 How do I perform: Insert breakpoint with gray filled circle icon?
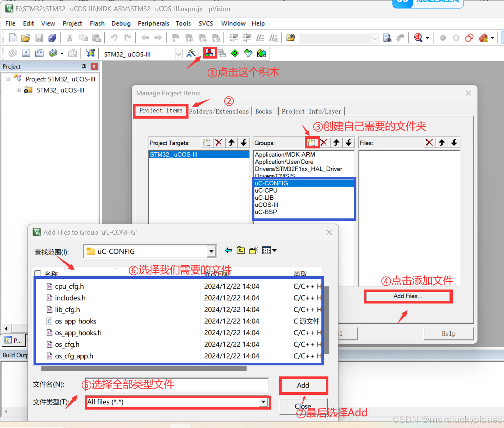(x=443, y=38)
